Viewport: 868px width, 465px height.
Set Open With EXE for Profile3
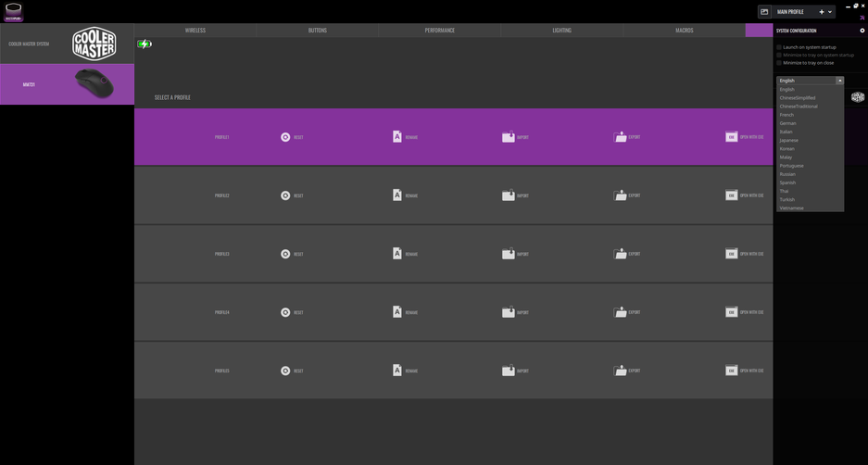731,254
